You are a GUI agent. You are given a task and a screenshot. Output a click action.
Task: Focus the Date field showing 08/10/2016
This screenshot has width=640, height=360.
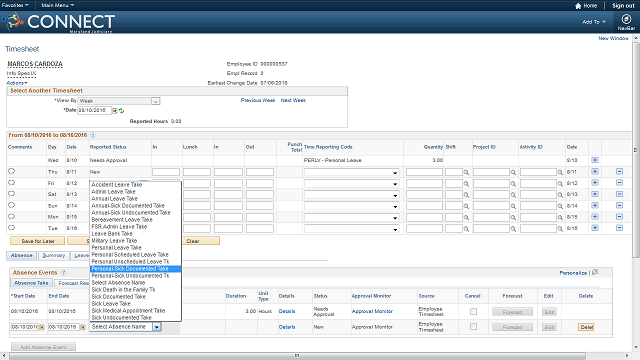point(94,111)
